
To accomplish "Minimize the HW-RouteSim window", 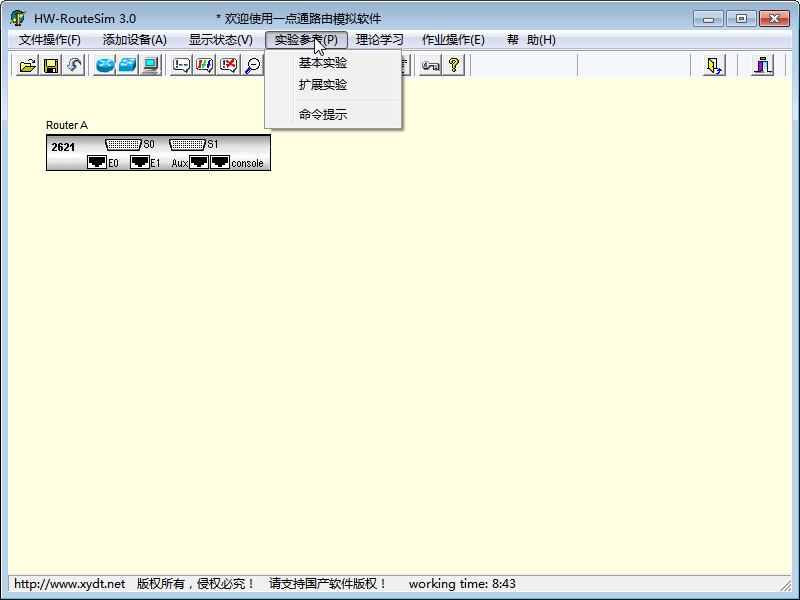I will tap(708, 19).
